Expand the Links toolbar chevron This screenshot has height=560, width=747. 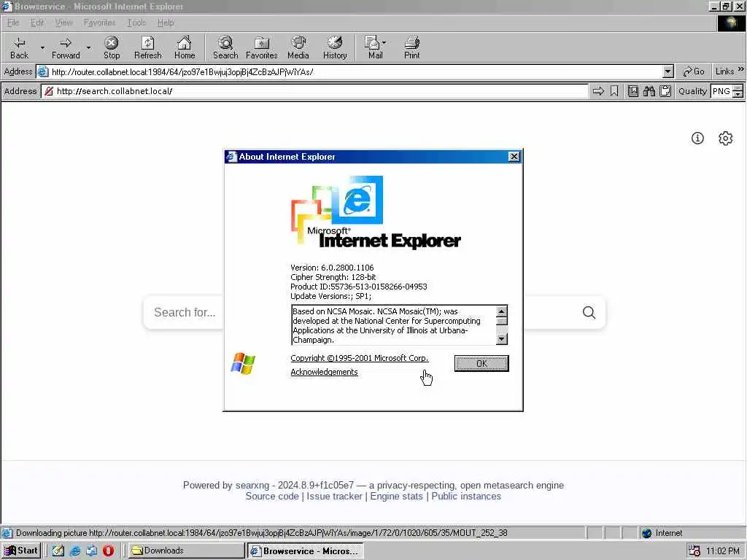(x=741, y=69)
